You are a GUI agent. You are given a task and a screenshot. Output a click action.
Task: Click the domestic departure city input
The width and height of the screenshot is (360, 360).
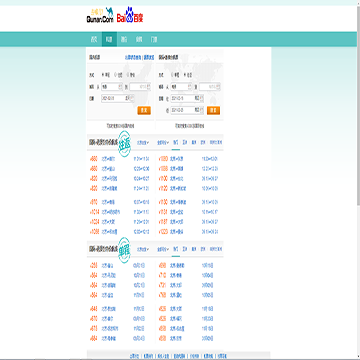click(112, 87)
